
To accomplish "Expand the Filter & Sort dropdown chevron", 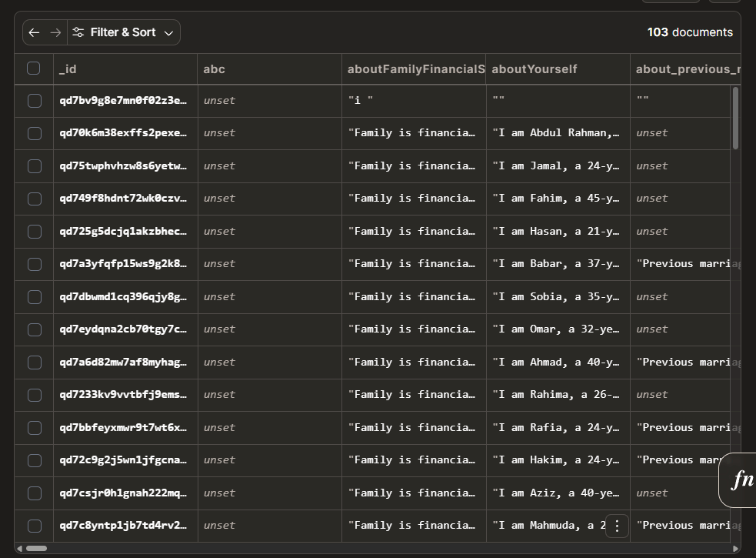I will 169,32.
